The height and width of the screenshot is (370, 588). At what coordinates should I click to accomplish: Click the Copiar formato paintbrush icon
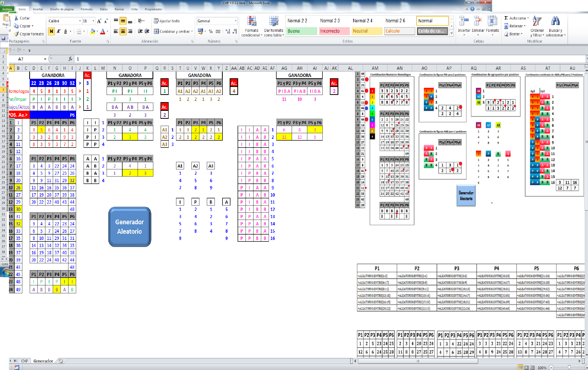coord(16,34)
